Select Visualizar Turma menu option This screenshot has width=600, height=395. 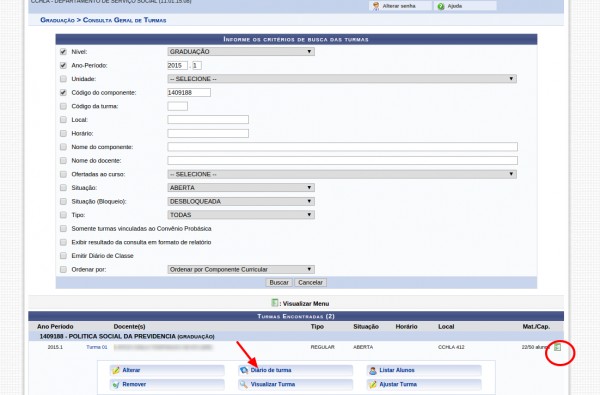295,384
